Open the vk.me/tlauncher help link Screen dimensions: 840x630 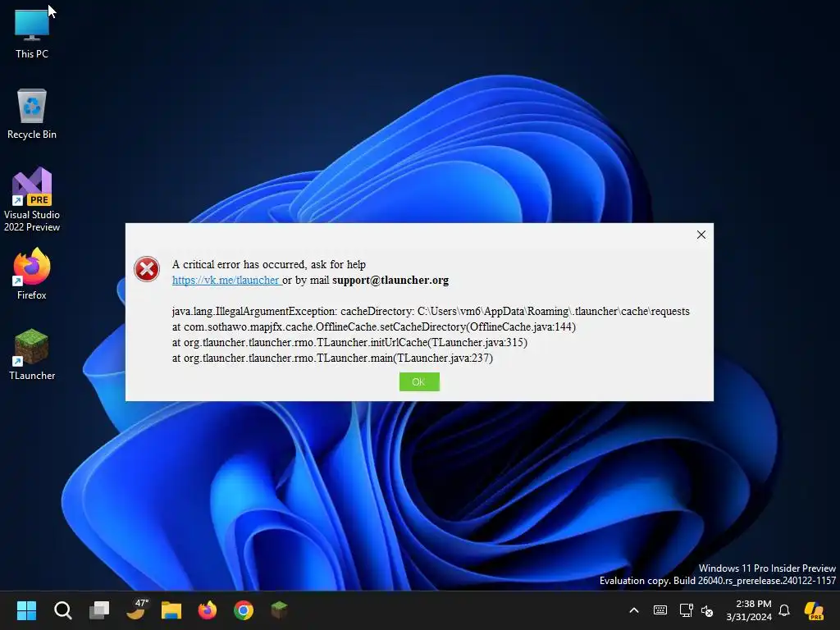(x=226, y=281)
